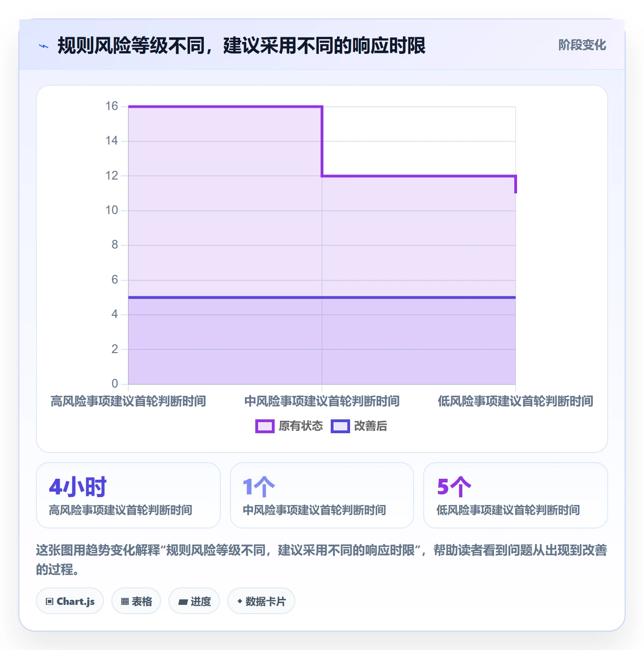The image size is (644, 650).
Task: Click the y-axis value 6
Action: [115, 280]
